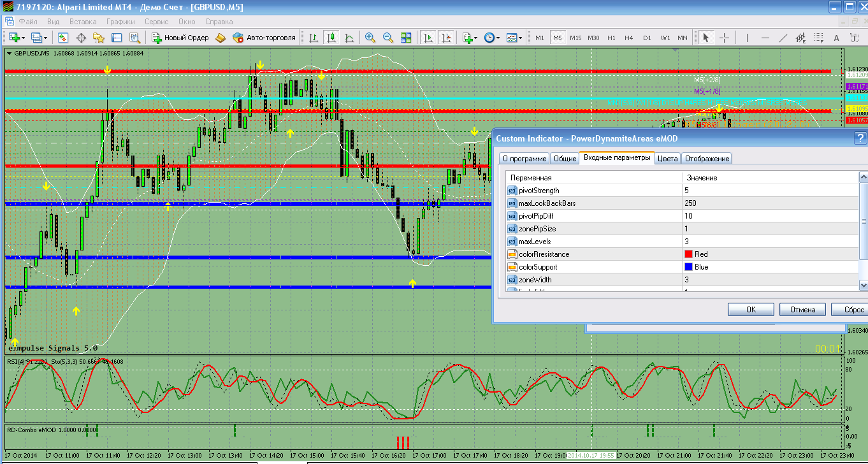Open the templates dropdown
The image size is (868, 464).
[x=514, y=38]
